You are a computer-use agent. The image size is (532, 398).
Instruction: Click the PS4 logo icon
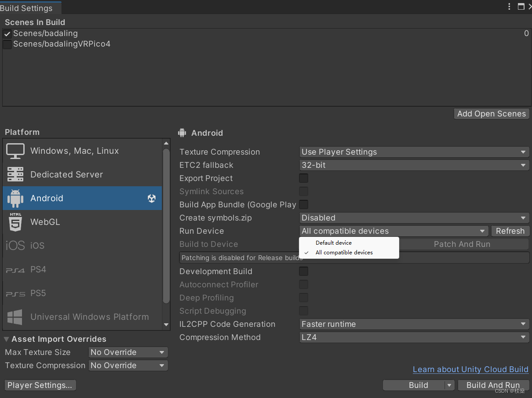tap(15, 271)
